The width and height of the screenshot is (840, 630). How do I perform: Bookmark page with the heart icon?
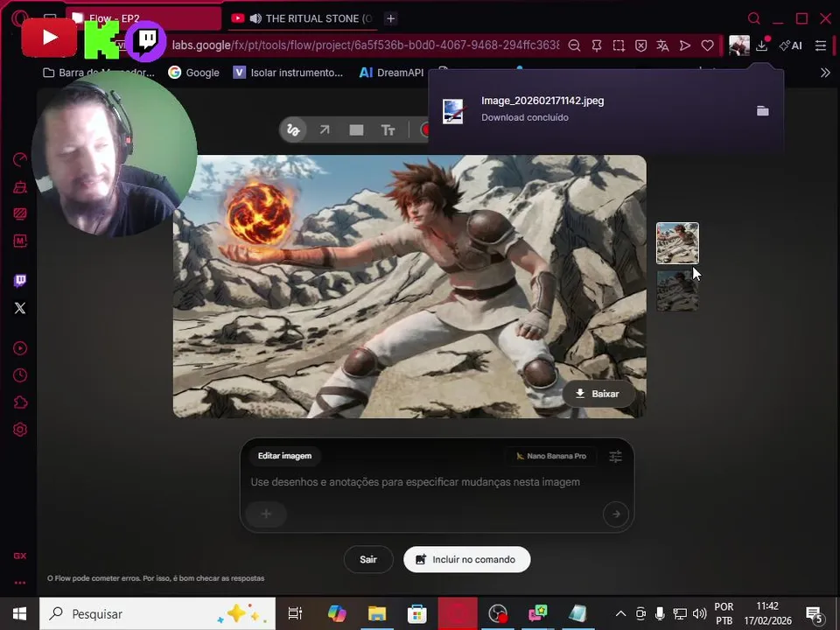(707, 45)
